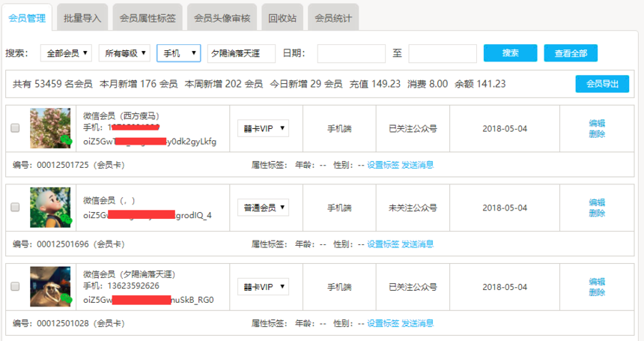Switch to the 批量导入 tab

coord(83,17)
